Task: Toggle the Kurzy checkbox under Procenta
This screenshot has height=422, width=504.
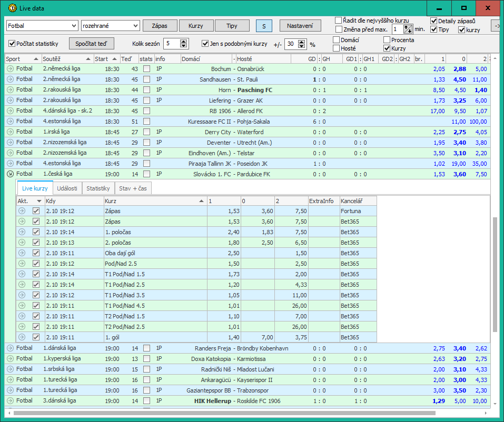Action: pos(387,48)
